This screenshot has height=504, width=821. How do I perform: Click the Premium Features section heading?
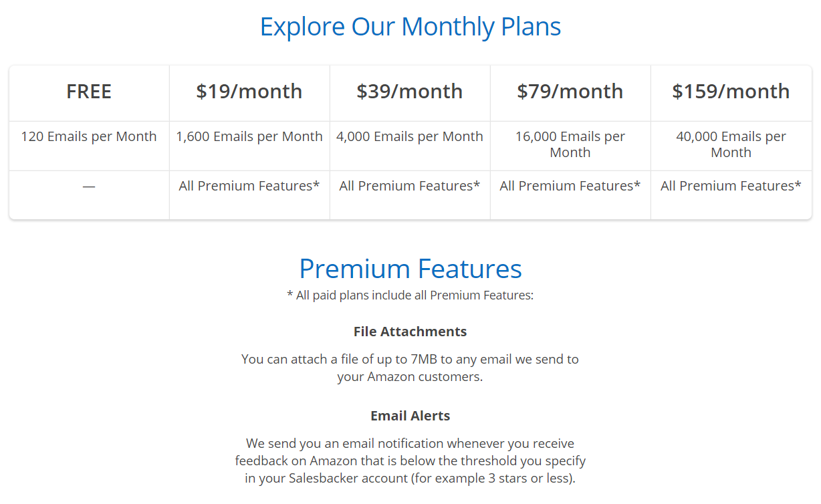point(410,268)
